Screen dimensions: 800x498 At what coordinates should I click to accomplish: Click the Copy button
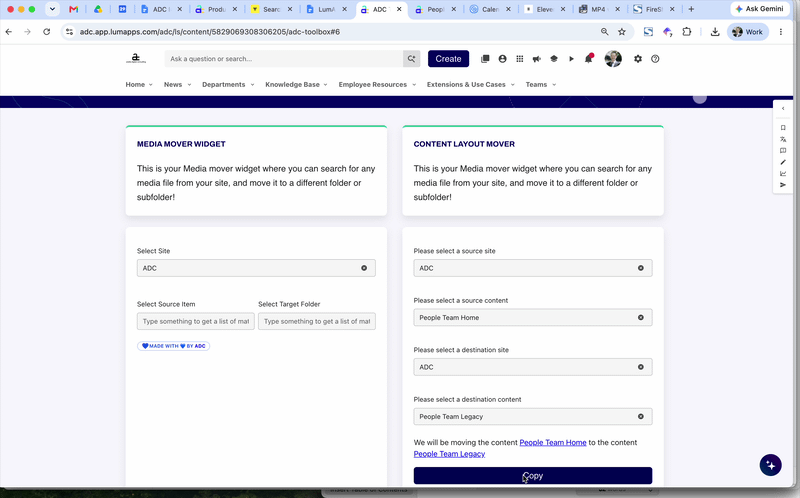point(533,476)
